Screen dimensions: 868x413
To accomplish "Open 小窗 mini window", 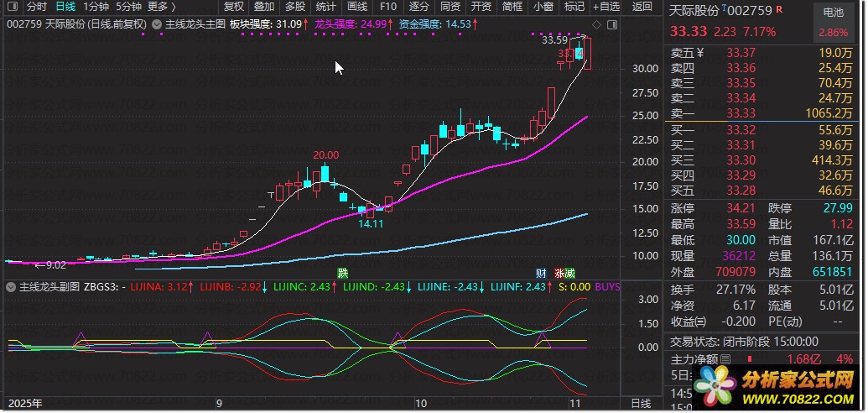I will click(x=543, y=8).
